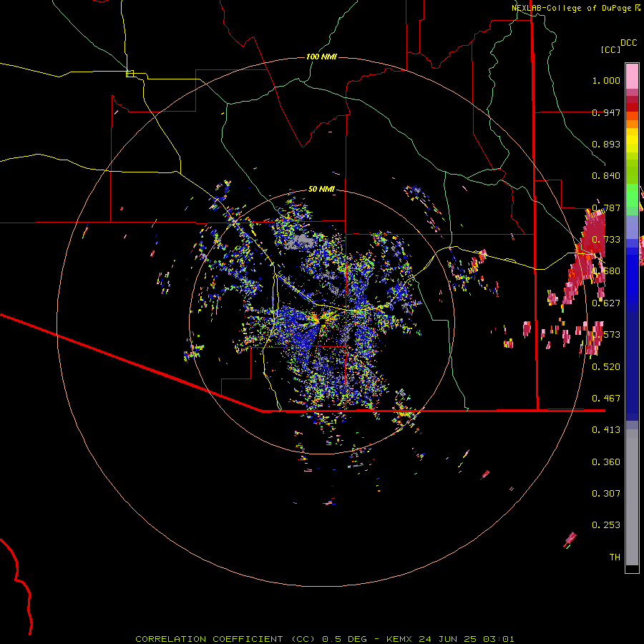Pick the gray color band in the scale

click(632, 497)
